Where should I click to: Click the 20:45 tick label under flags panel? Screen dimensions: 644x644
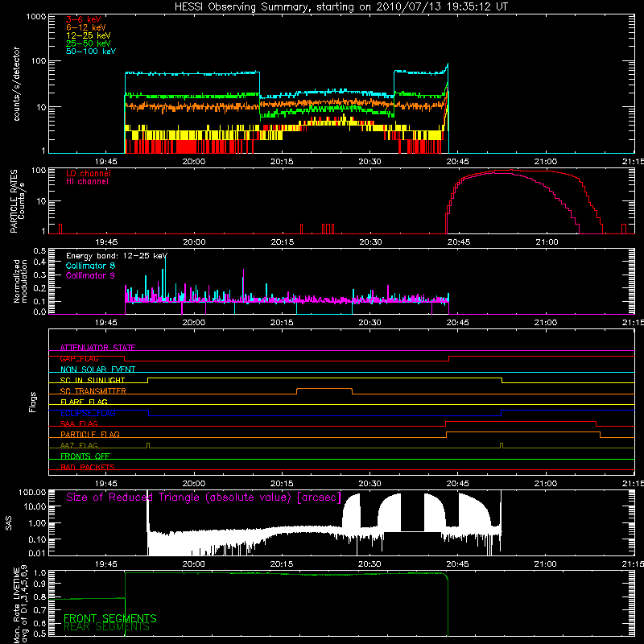tap(457, 484)
